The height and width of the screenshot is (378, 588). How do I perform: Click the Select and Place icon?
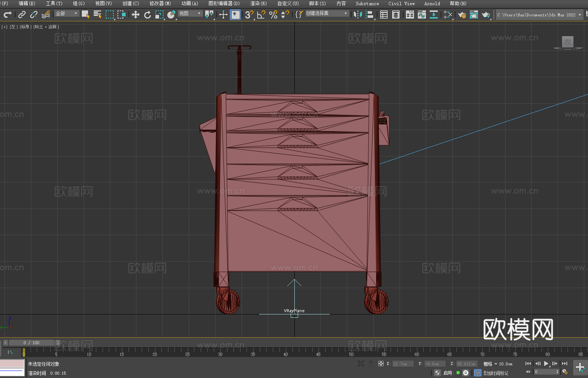(x=171, y=14)
